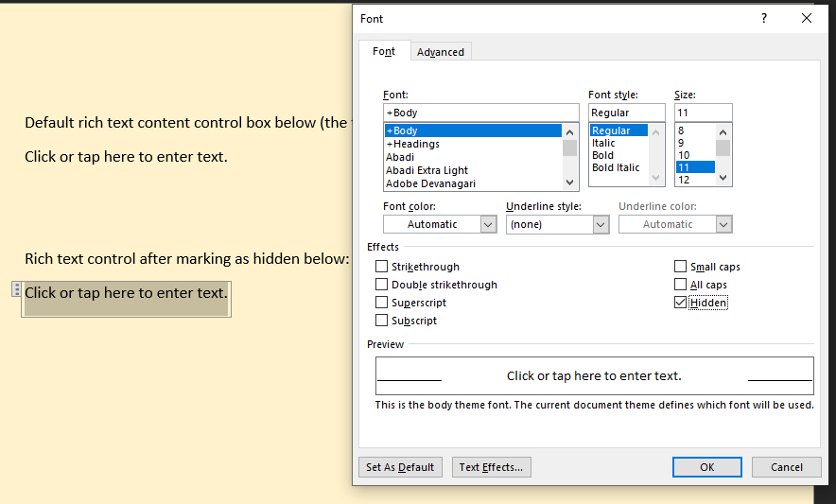836x504 pixels.
Task: Click the OK button
Action: (x=707, y=467)
